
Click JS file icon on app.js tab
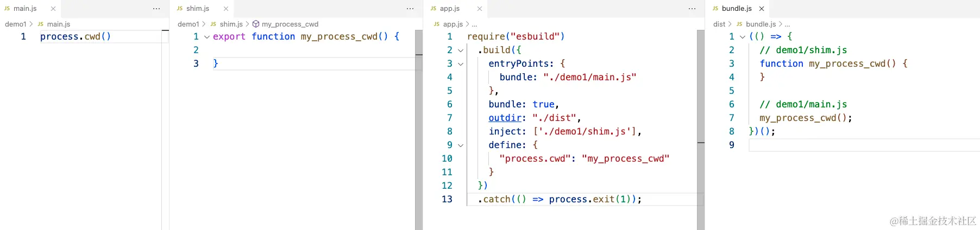[434, 9]
